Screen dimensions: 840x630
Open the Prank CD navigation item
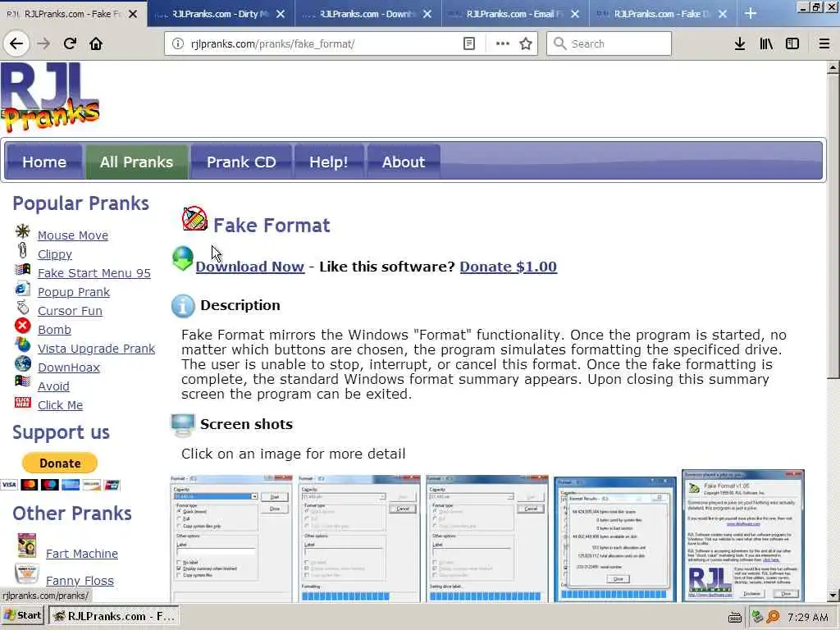pos(241,162)
